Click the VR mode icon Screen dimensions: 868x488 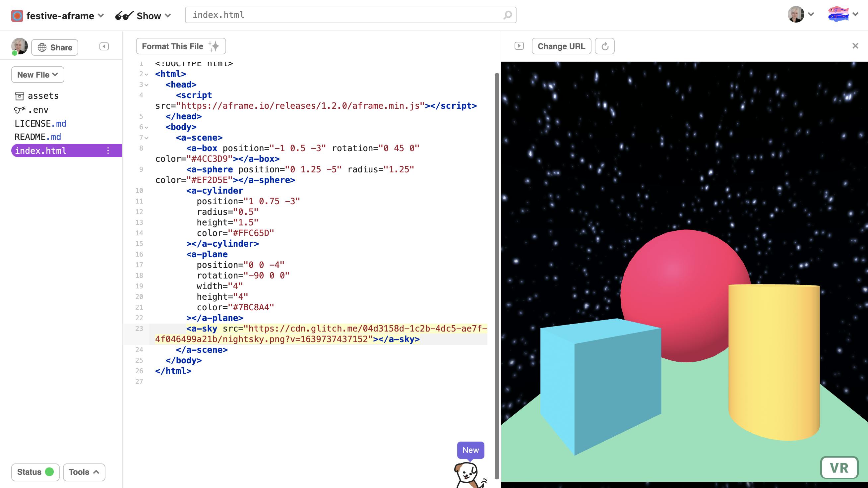coord(839,467)
